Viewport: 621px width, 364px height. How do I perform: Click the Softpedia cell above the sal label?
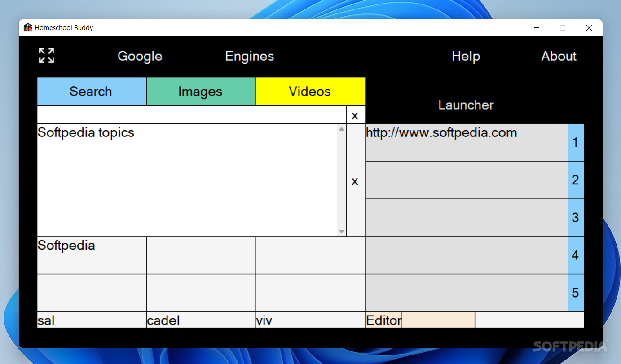pyautogui.click(x=92, y=255)
